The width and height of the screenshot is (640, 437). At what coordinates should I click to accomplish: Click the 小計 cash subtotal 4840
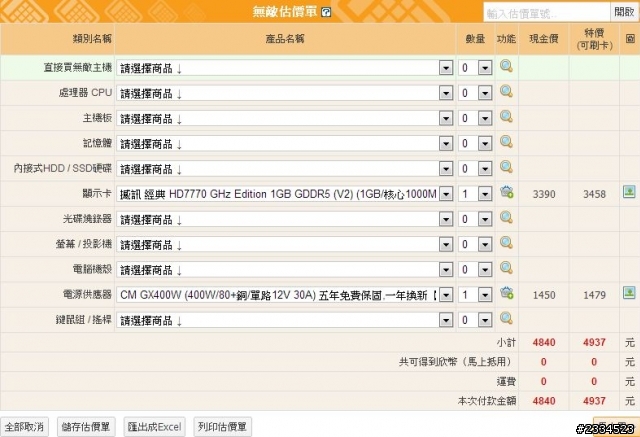pos(544,342)
